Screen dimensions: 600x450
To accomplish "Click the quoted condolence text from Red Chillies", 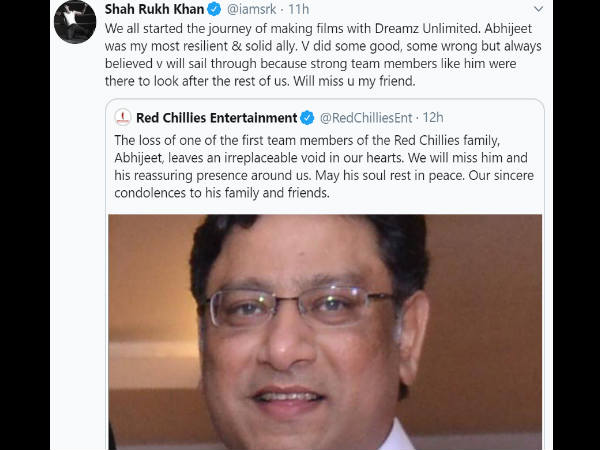I will point(325,166).
